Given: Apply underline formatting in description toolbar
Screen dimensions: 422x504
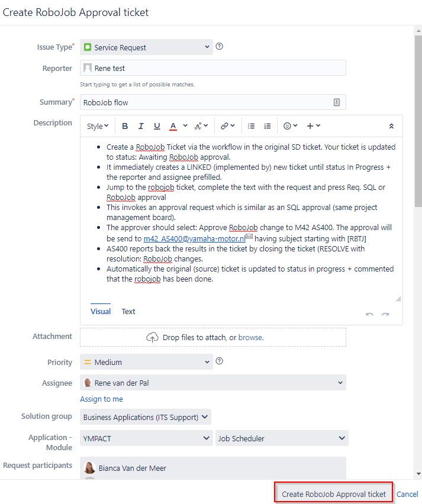Looking at the screenshot, I should tap(157, 126).
